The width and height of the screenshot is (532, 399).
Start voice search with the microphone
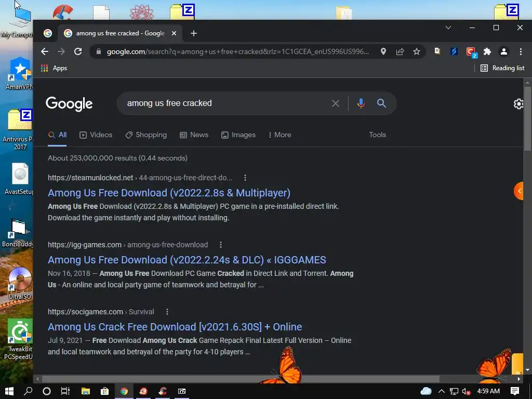click(361, 103)
